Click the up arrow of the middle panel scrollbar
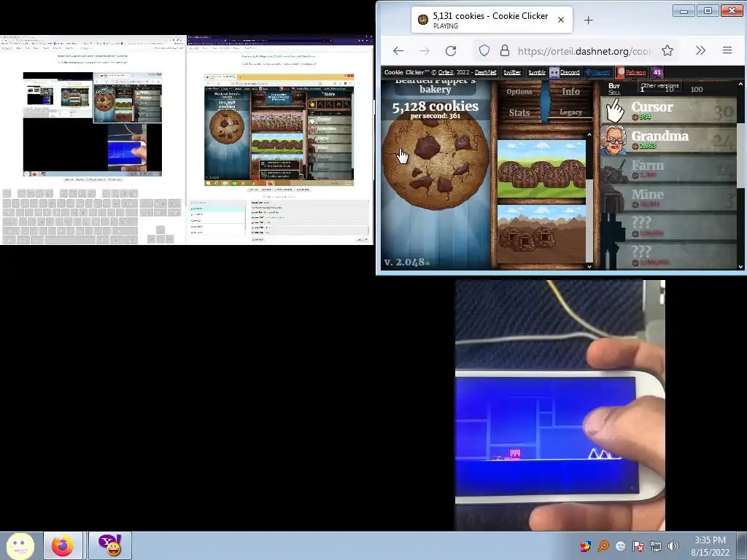 pyautogui.click(x=589, y=135)
